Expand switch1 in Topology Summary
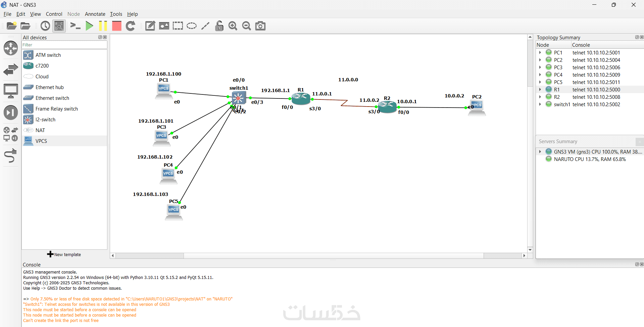644x327 pixels. pos(540,104)
